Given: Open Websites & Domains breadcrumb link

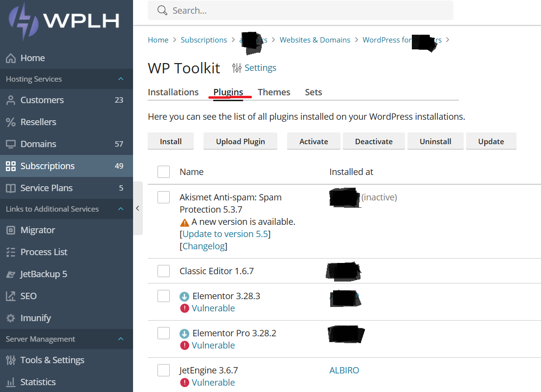Looking at the screenshot, I should [315, 40].
